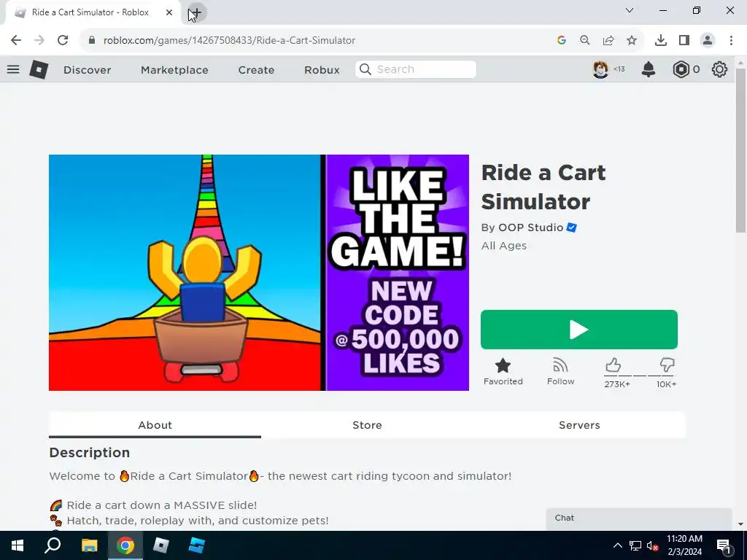Launch the game with the green Play button
The height and width of the screenshot is (560, 747).
click(x=578, y=330)
